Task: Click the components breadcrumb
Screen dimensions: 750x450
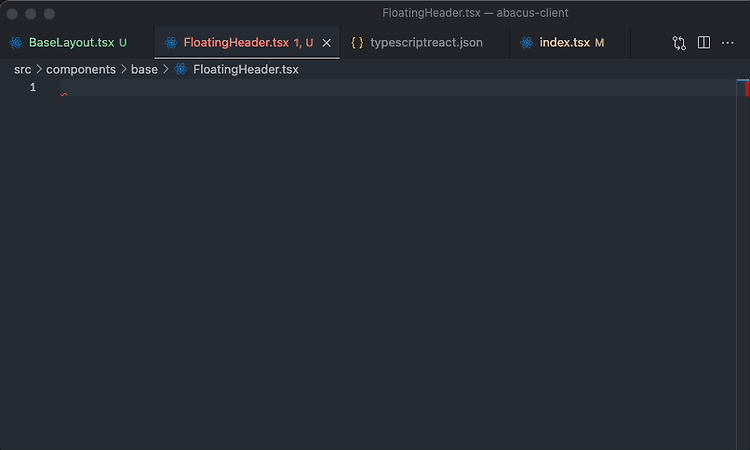Action: [x=81, y=69]
